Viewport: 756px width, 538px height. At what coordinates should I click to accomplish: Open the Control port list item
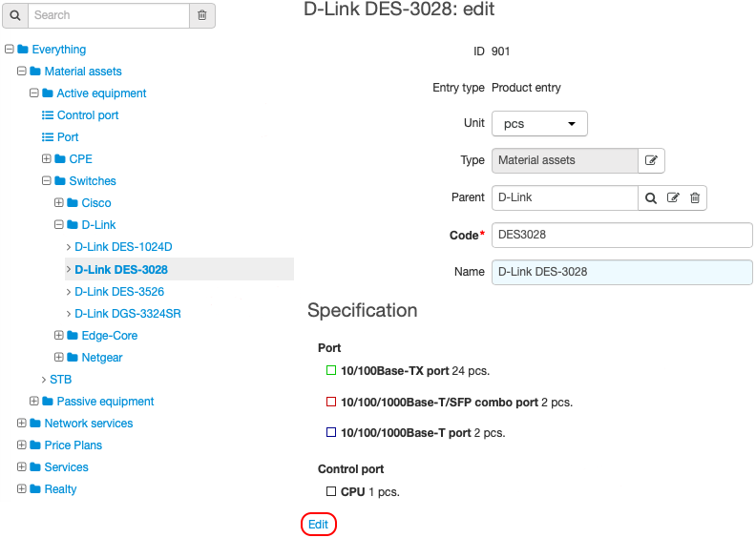pyautogui.click(x=88, y=115)
